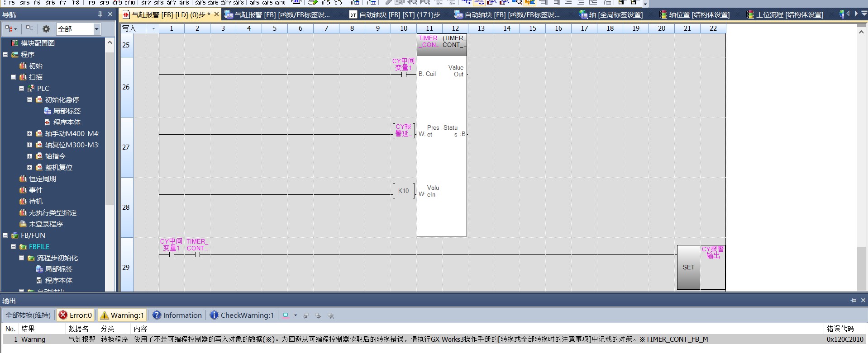868x353 pixels.
Task: Expand the 轴指令 tree node
Action: click(29, 156)
